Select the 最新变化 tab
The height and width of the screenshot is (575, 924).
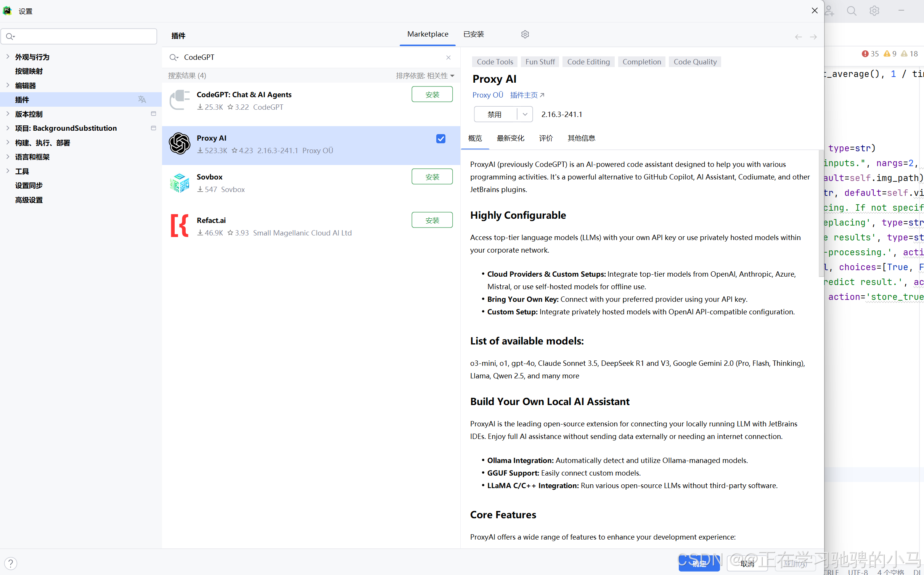click(x=510, y=138)
